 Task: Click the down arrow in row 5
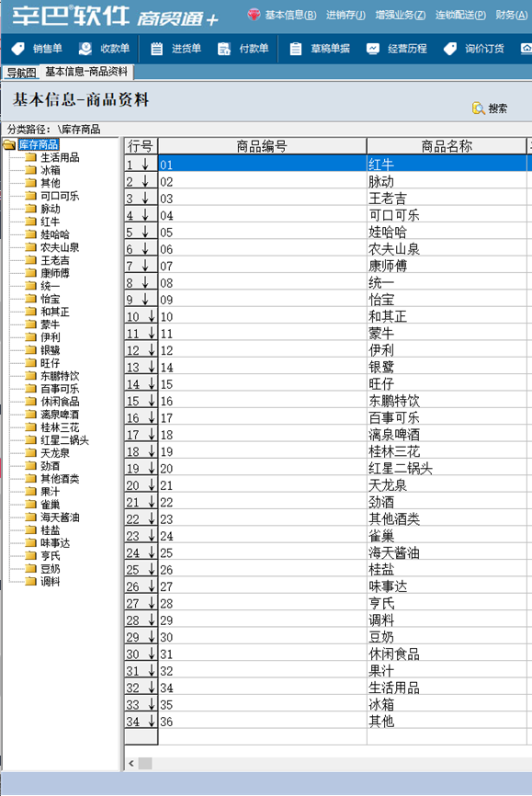coord(145,232)
